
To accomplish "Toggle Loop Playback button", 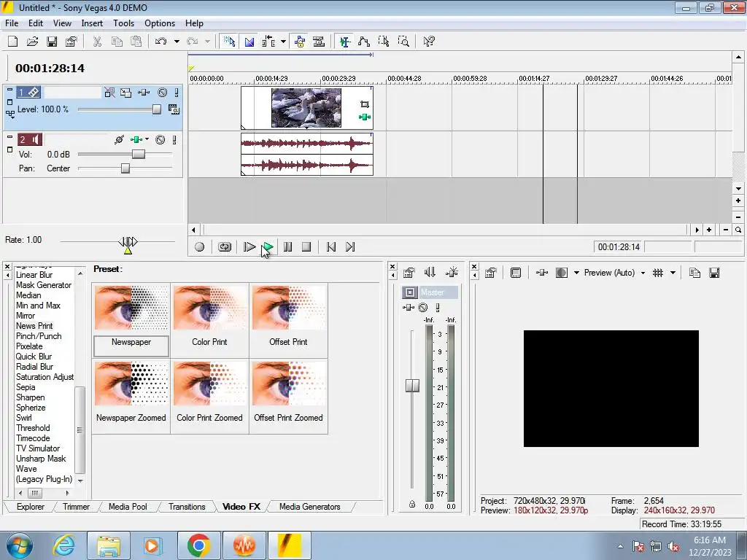I will coord(225,247).
